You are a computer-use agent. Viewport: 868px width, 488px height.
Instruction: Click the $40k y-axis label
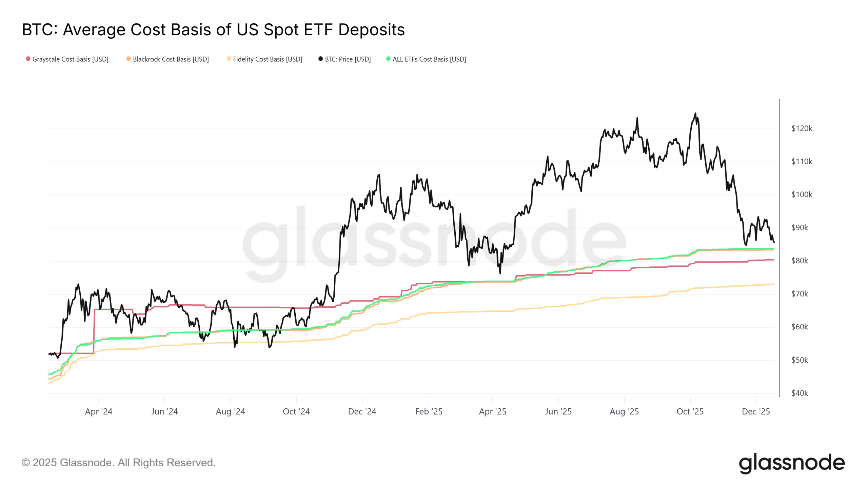(x=800, y=393)
